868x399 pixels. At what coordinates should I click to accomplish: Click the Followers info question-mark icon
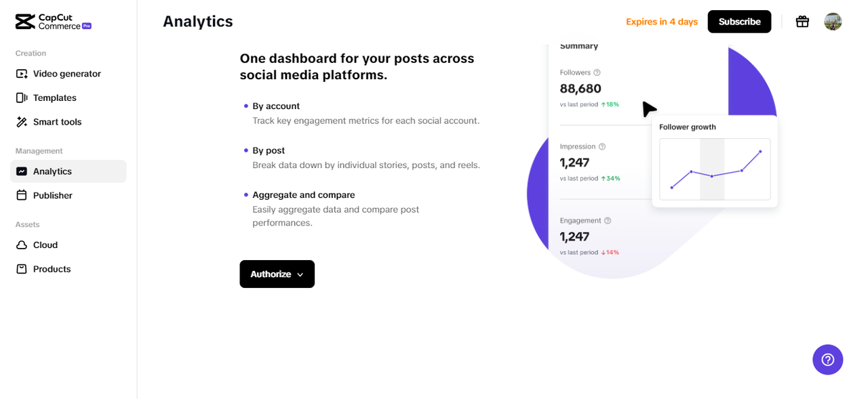pos(597,72)
